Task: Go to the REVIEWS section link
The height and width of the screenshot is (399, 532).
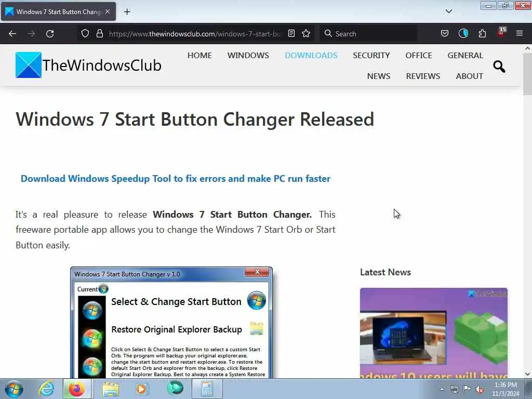Action: 423,76
